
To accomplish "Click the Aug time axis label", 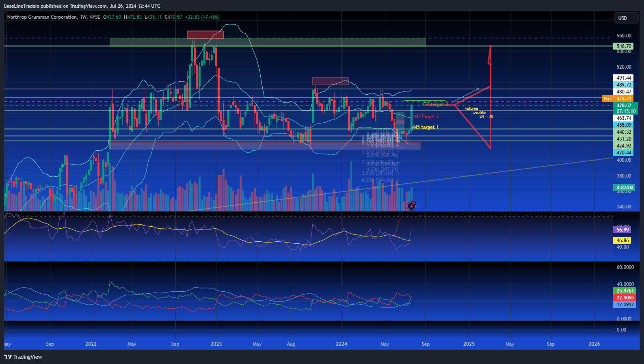I will tap(291, 344).
